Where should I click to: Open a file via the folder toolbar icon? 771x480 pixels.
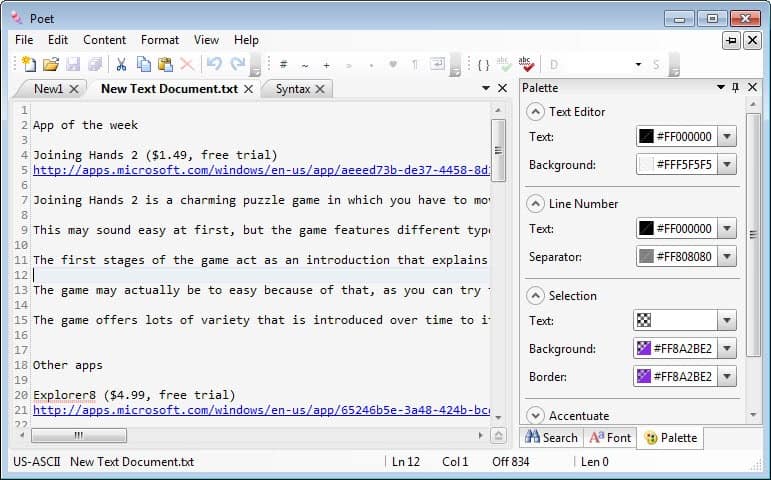pyautogui.click(x=51, y=64)
